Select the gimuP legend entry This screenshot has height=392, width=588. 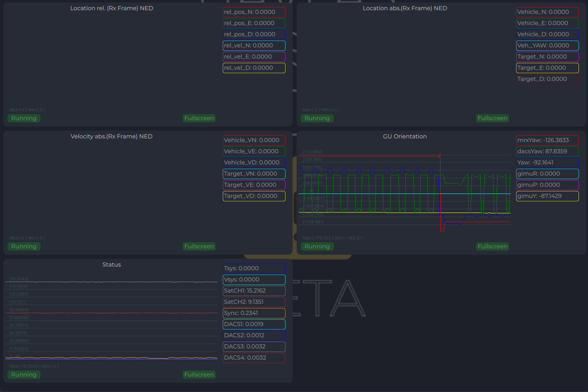point(548,185)
